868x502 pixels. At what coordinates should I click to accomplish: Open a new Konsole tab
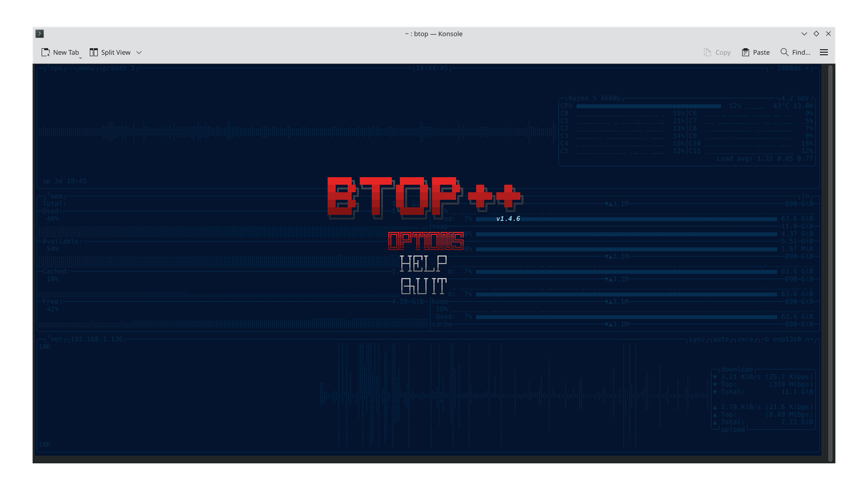pos(59,52)
